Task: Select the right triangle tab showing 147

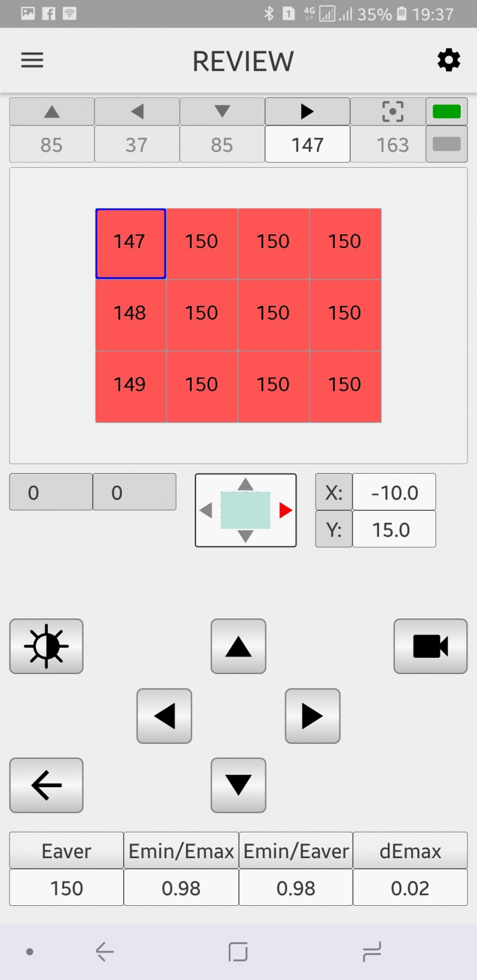Action: [307, 130]
